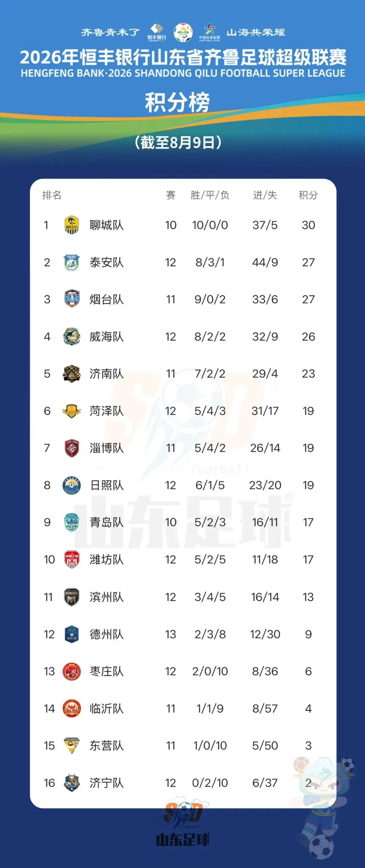Click the 聊城队 team crest
Screen dimensions: 365x868
pyautogui.click(x=72, y=225)
